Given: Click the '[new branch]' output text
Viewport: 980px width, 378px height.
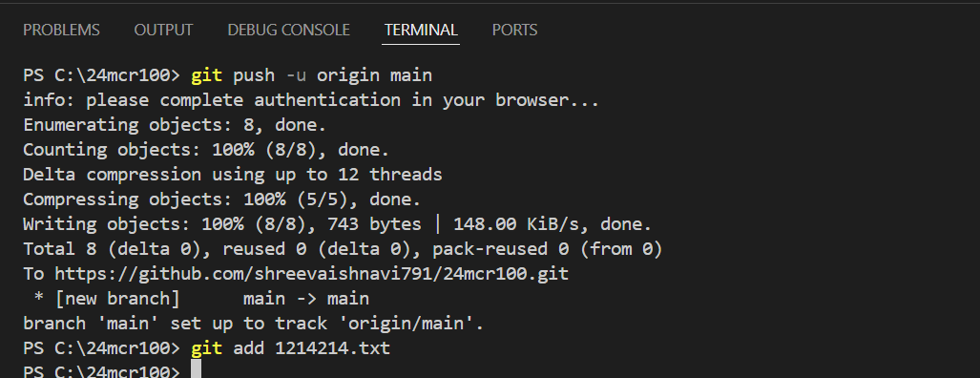Looking at the screenshot, I should coord(117,299).
